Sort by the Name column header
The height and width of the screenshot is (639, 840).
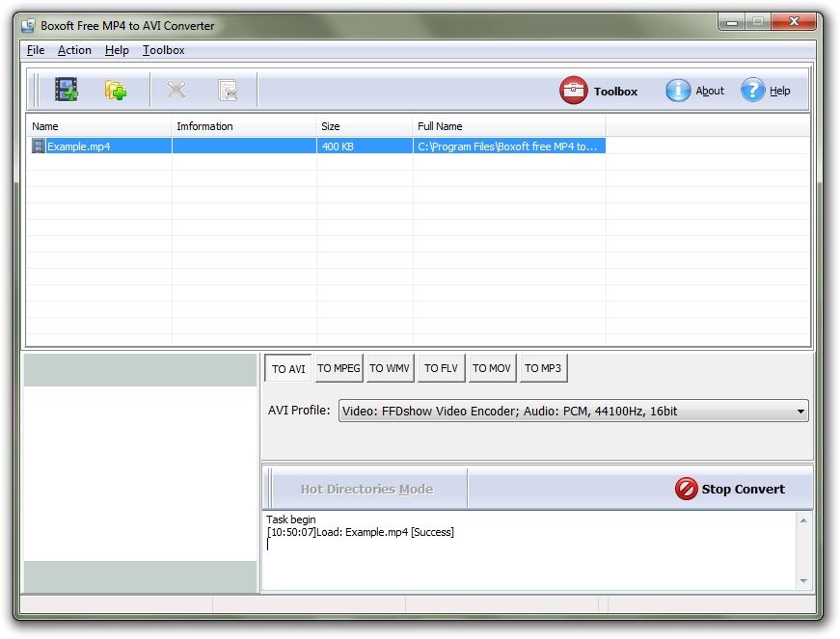99,126
